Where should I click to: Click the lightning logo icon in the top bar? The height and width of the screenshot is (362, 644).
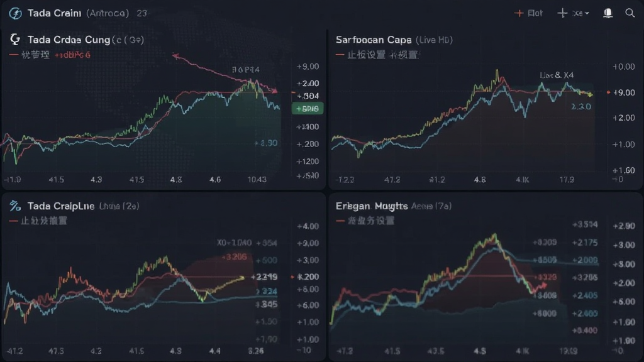[x=15, y=14]
